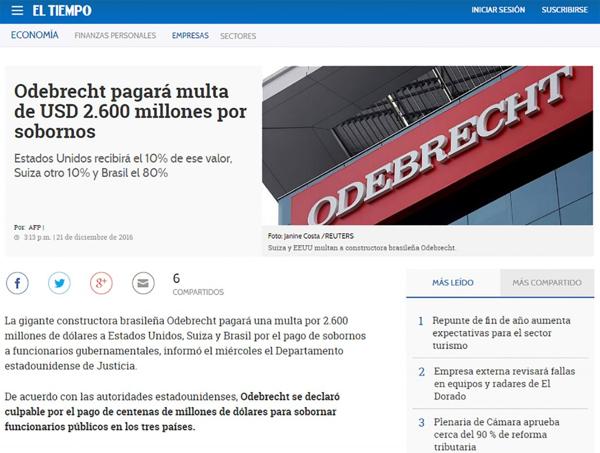
Task: Switch to Más Compartido tab
Action: (x=546, y=283)
